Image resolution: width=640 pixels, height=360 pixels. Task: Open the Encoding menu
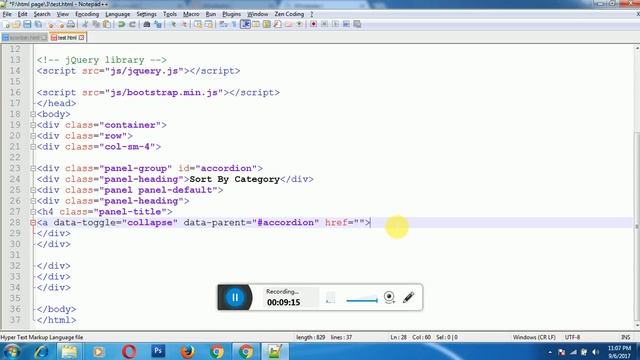pos(87,14)
